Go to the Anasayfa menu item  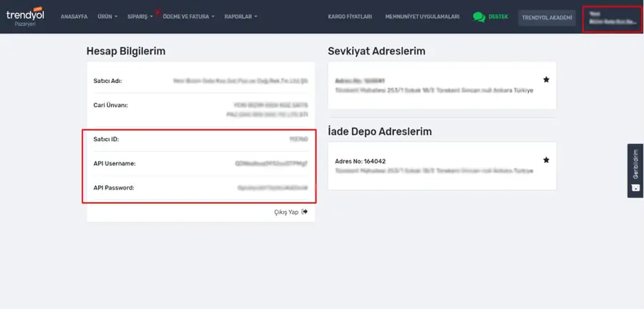click(74, 17)
